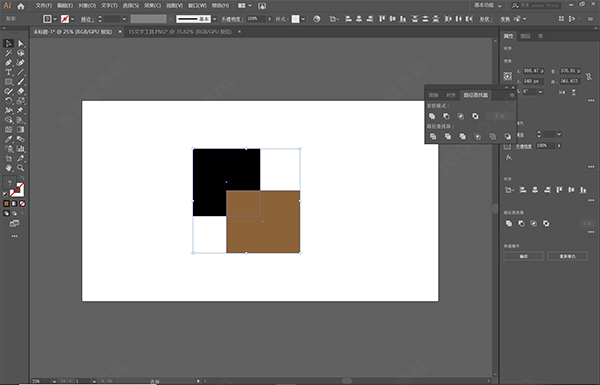Switch to the 15文字工具.PNG document tab

pos(180,32)
